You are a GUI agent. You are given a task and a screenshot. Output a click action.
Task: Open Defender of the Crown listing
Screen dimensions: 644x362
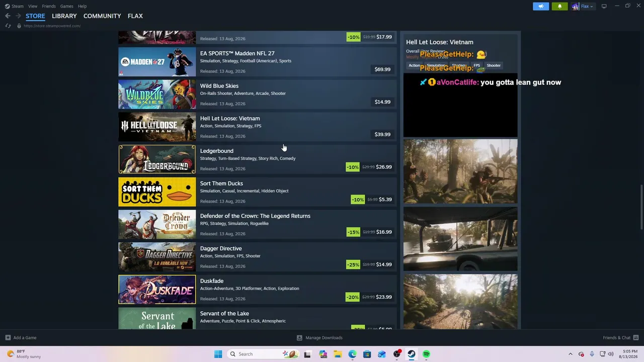point(257,224)
